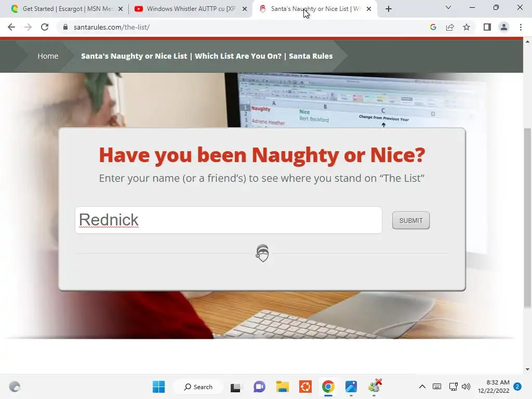
Task: Bookmark this page with the star
Action: pyautogui.click(x=467, y=27)
